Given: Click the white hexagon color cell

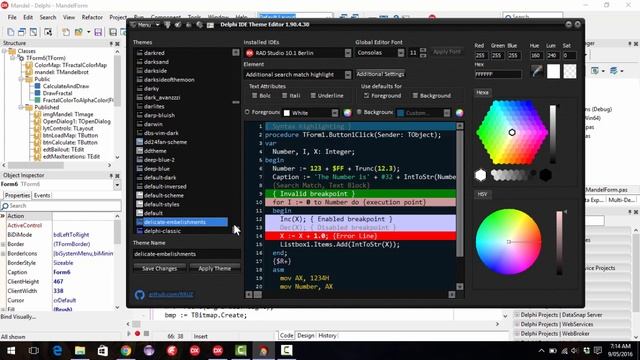Looking at the screenshot, I should [481, 175].
